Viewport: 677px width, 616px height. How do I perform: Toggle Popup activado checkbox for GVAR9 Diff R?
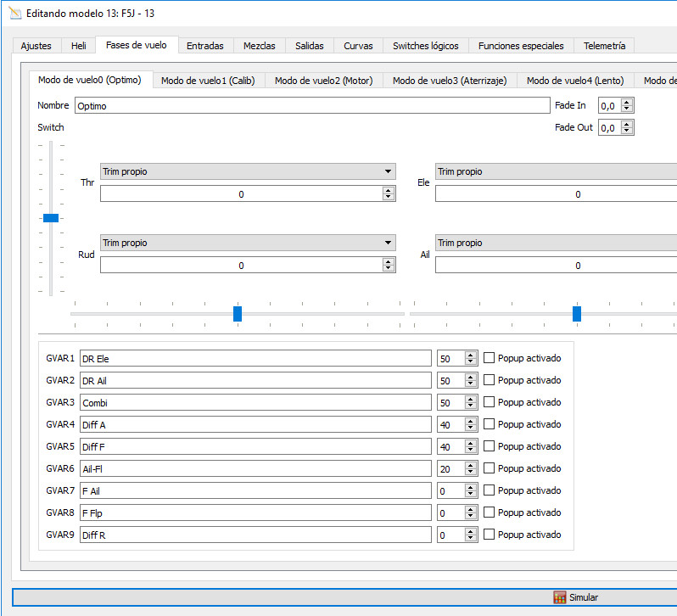tap(489, 535)
